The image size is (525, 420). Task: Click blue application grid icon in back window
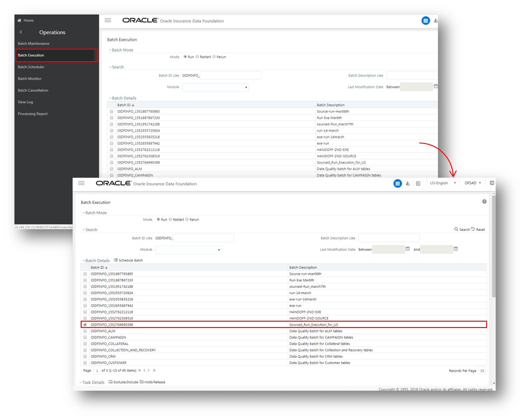[x=426, y=21]
